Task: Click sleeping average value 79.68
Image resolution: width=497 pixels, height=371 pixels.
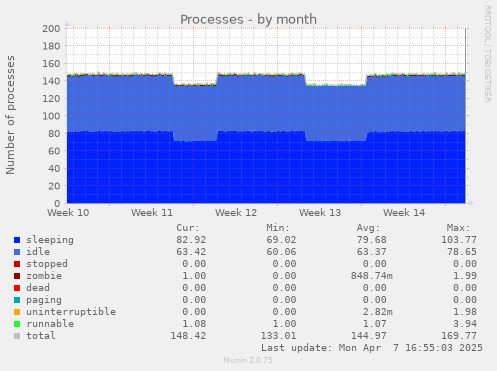Action: pyautogui.click(x=372, y=240)
